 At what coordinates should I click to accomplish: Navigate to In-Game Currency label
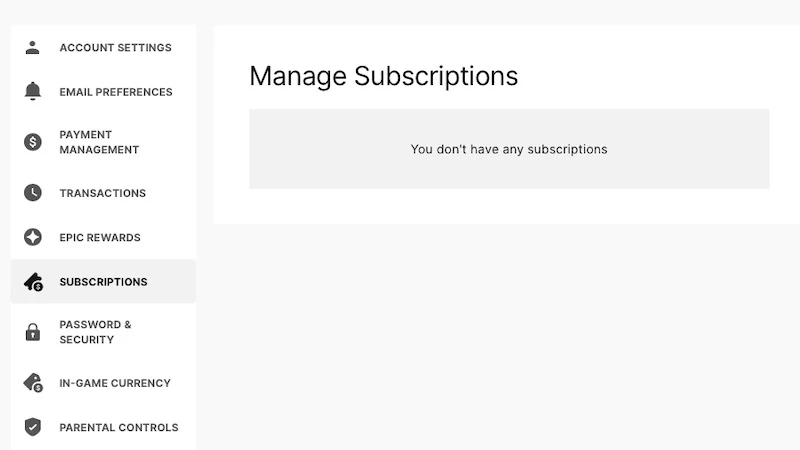coord(115,383)
